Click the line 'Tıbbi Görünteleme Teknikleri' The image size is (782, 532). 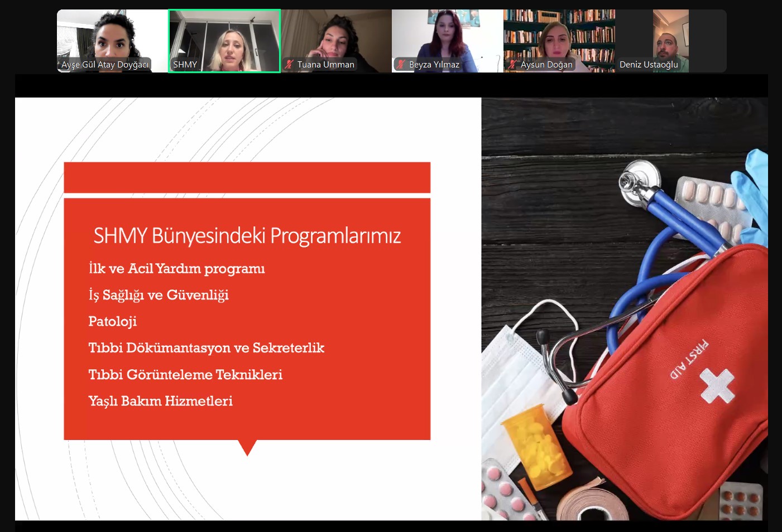point(185,374)
